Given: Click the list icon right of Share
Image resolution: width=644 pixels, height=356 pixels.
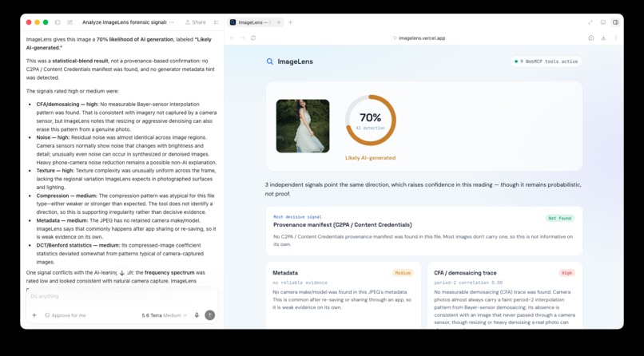Looking at the screenshot, I should pyautogui.click(x=217, y=22).
